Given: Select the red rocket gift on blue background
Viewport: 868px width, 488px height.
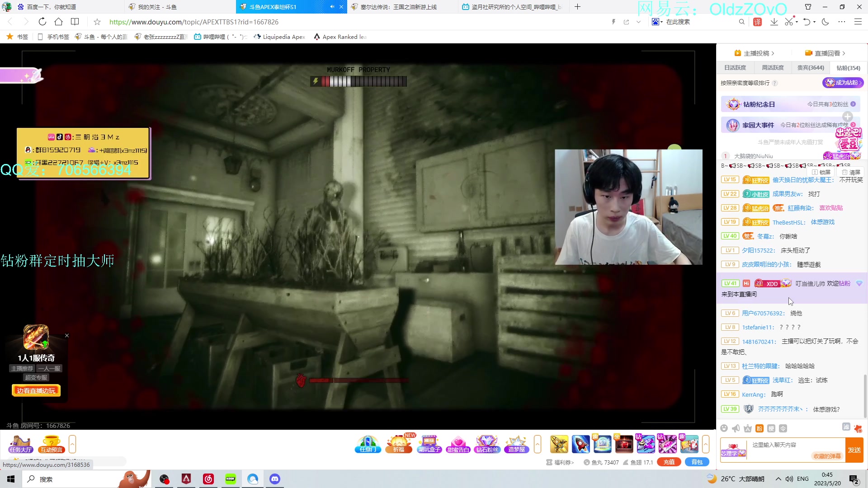Looking at the screenshot, I should (x=580, y=444).
